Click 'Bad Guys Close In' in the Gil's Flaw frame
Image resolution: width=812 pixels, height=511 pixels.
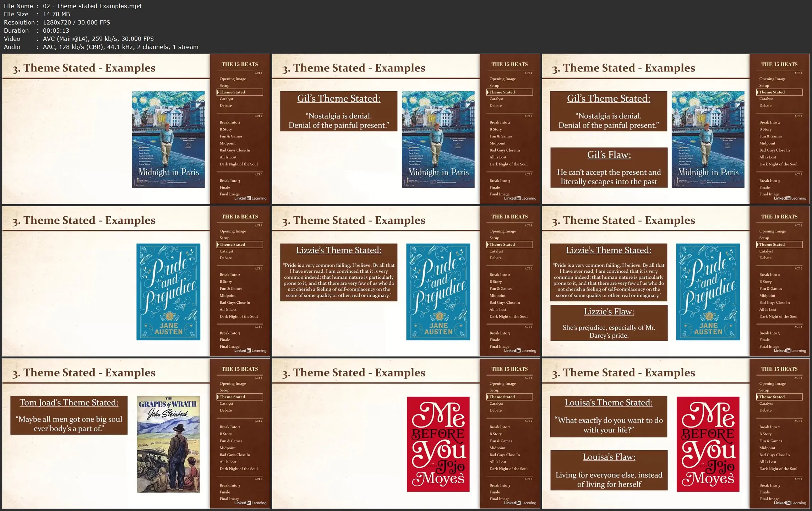774,150
